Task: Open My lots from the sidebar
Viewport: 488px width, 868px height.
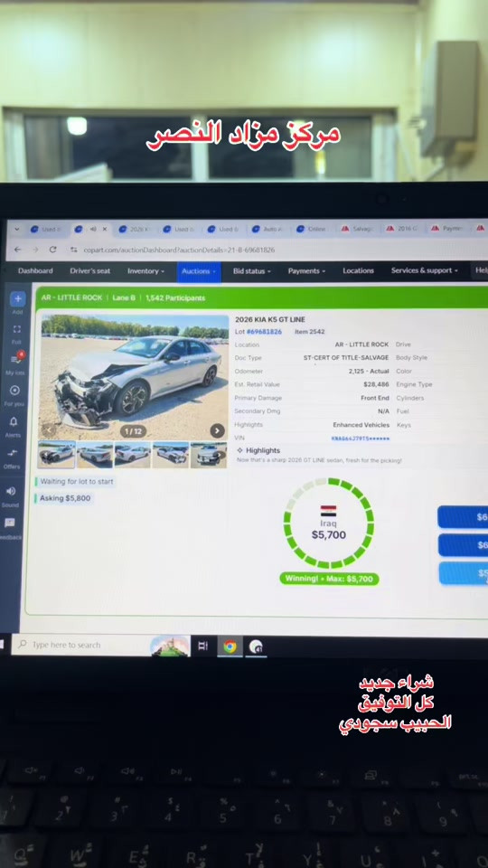Action: pos(16,359)
